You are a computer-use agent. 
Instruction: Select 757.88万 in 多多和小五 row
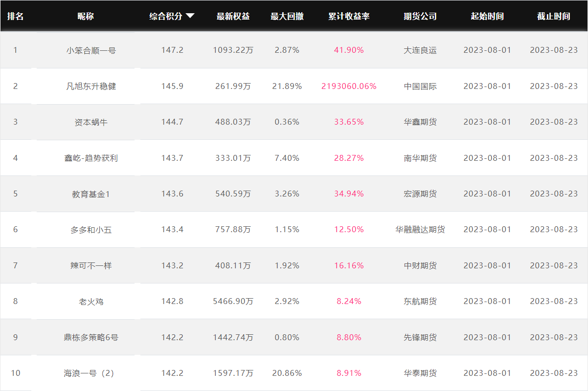point(233,229)
